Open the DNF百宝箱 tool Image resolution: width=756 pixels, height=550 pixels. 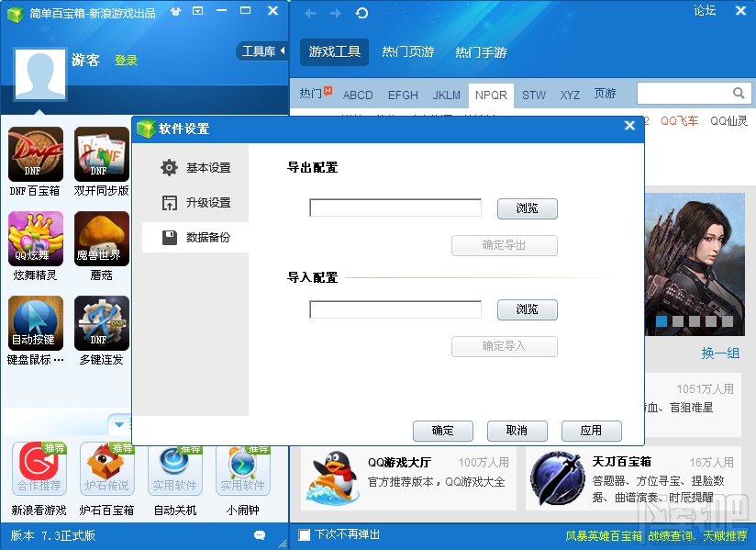click(35, 156)
